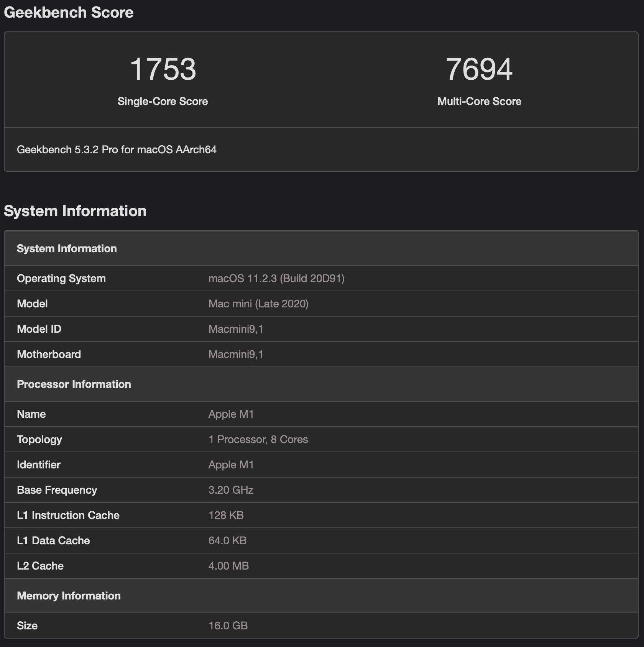This screenshot has width=644, height=647.
Task: Click the System Information page heading
Action: 75,210
